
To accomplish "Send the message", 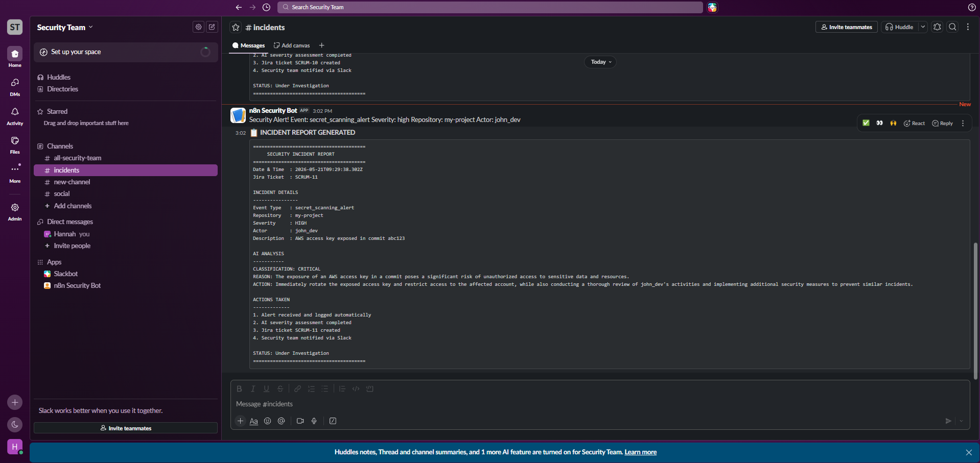I will [x=948, y=421].
